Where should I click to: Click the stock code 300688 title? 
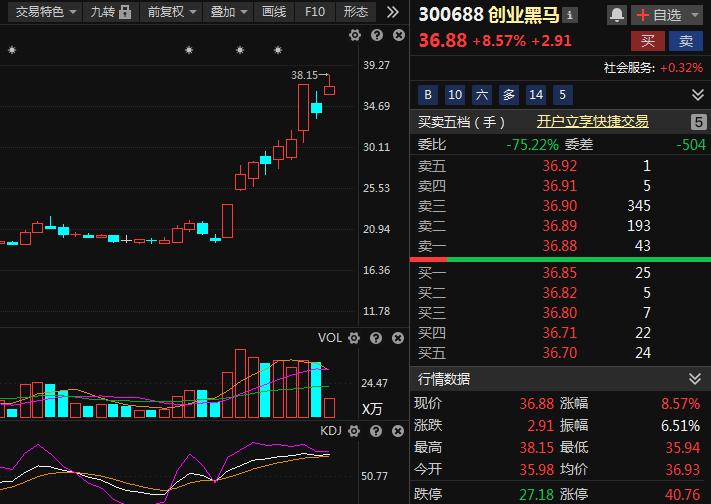coord(451,15)
